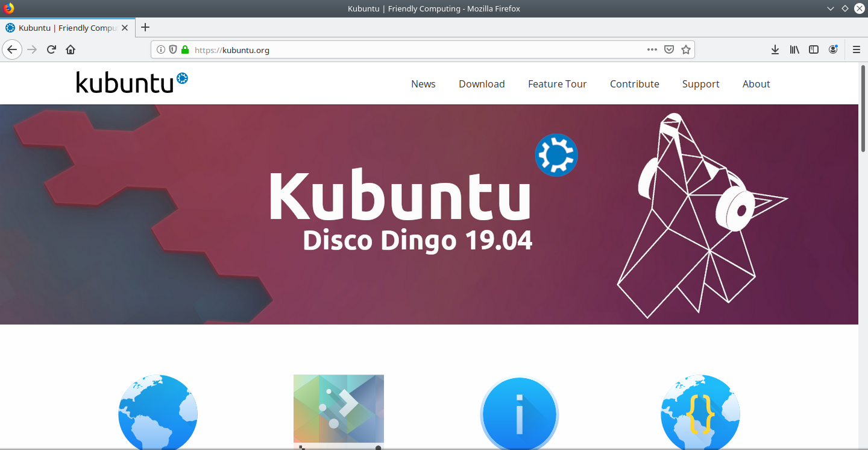The width and height of the screenshot is (868, 450).
Task: Click the Contribute navigation link
Action: (634, 84)
